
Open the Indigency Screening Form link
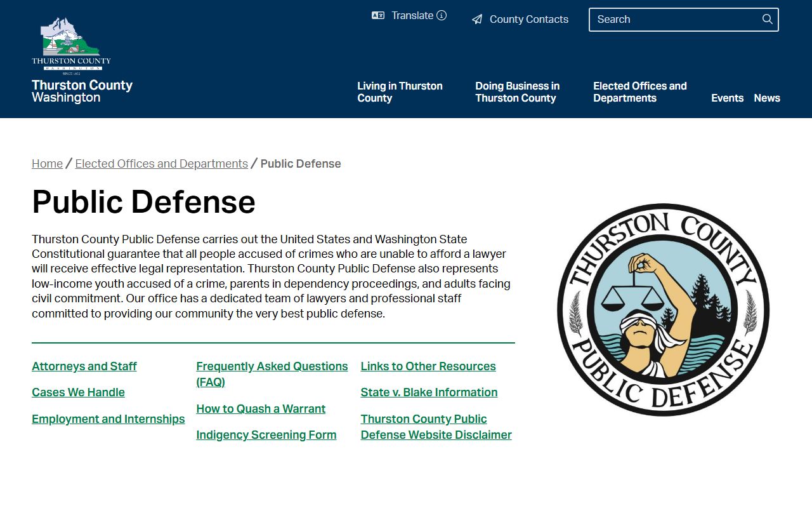[x=266, y=435]
